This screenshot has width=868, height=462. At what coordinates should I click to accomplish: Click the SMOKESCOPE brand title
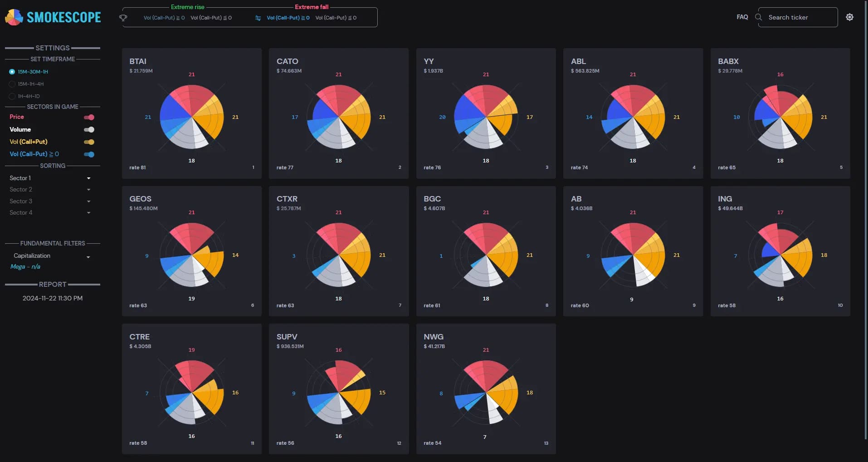64,17
